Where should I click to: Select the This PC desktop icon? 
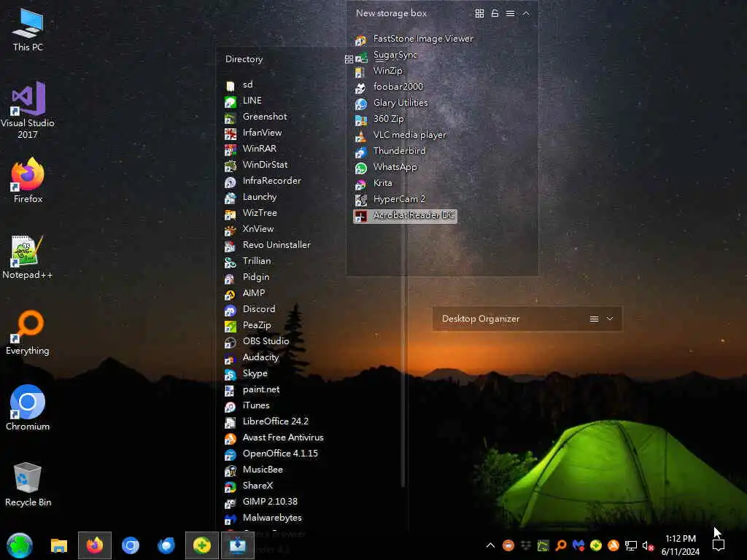28,29
